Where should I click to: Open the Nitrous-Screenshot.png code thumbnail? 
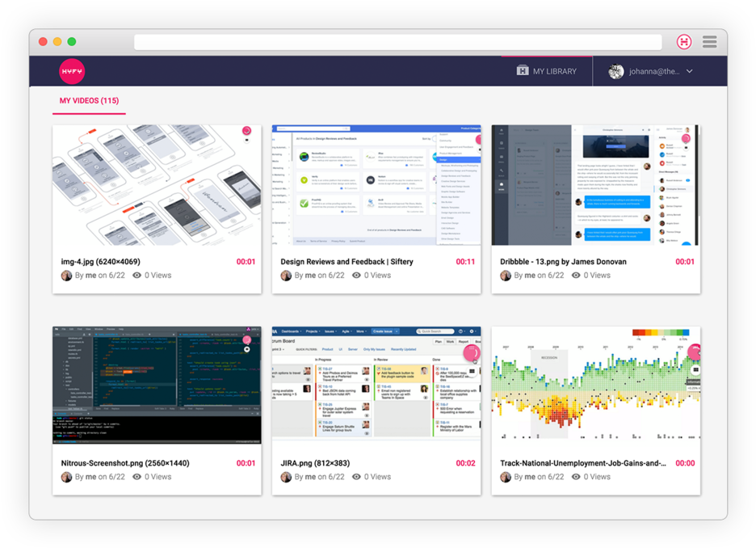coord(157,386)
